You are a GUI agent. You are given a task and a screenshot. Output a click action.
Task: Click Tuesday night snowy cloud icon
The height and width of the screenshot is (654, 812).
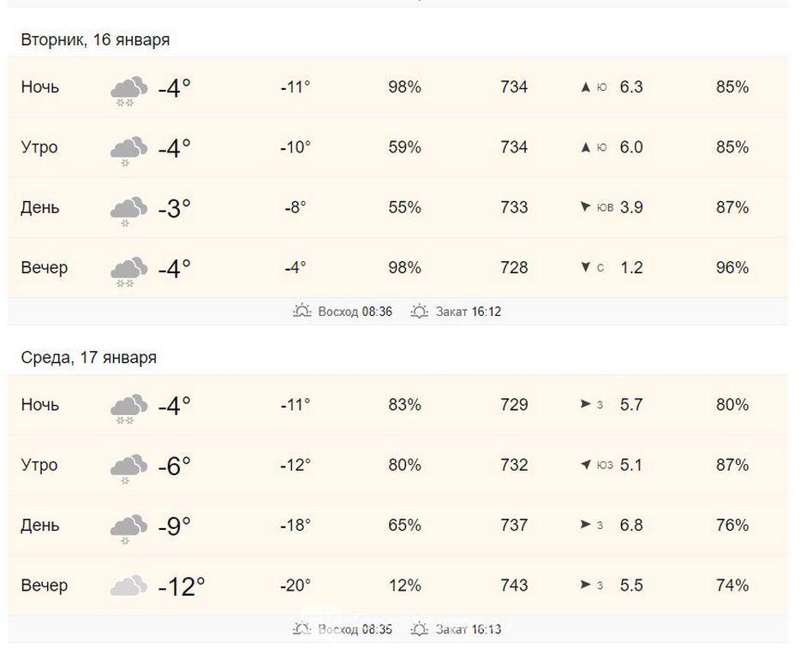point(128,90)
